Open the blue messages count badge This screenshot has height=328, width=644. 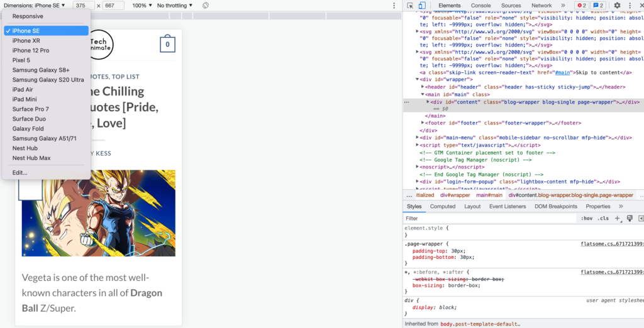(598, 6)
